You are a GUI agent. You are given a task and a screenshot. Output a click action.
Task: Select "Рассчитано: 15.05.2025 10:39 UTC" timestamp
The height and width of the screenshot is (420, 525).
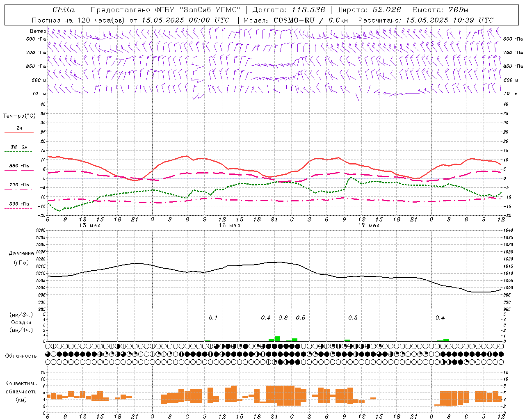[x=426, y=20]
